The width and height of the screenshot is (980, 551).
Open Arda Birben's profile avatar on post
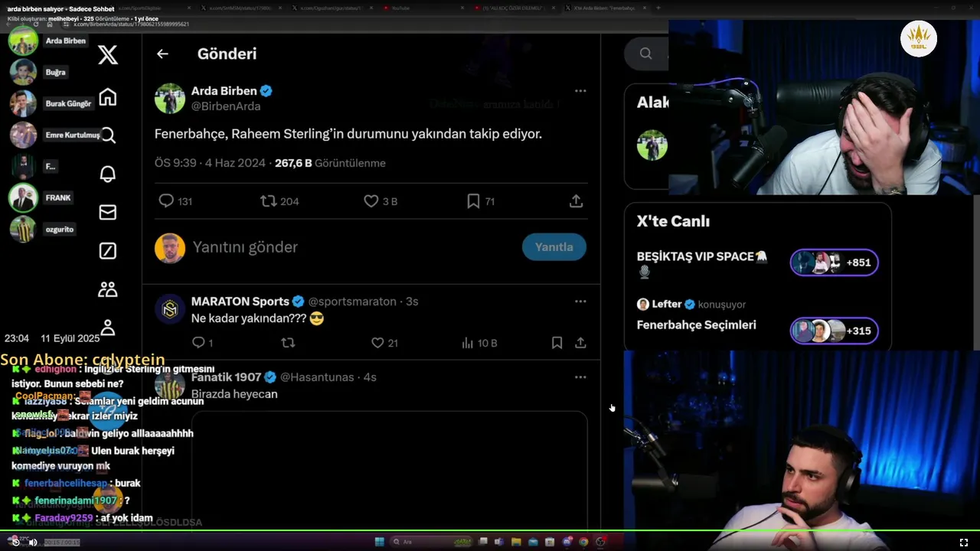(x=170, y=99)
